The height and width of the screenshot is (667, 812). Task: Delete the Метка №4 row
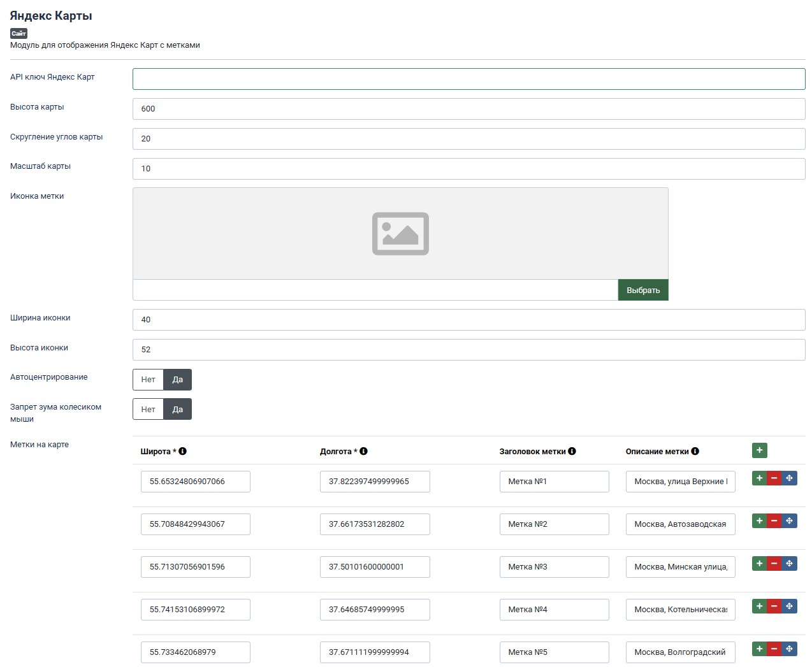pyautogui.click(x=774, y=606)
